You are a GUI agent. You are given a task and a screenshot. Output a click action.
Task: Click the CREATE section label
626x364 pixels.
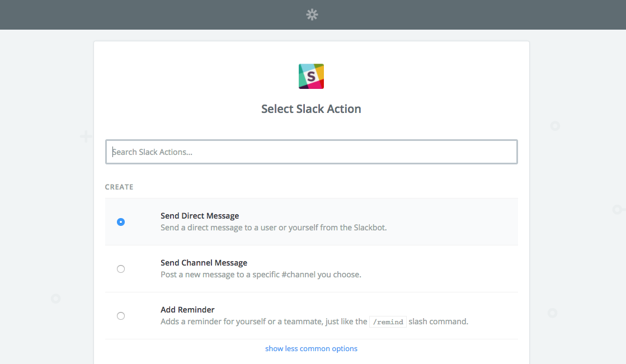pyautogui.click(x=119, y=187)
